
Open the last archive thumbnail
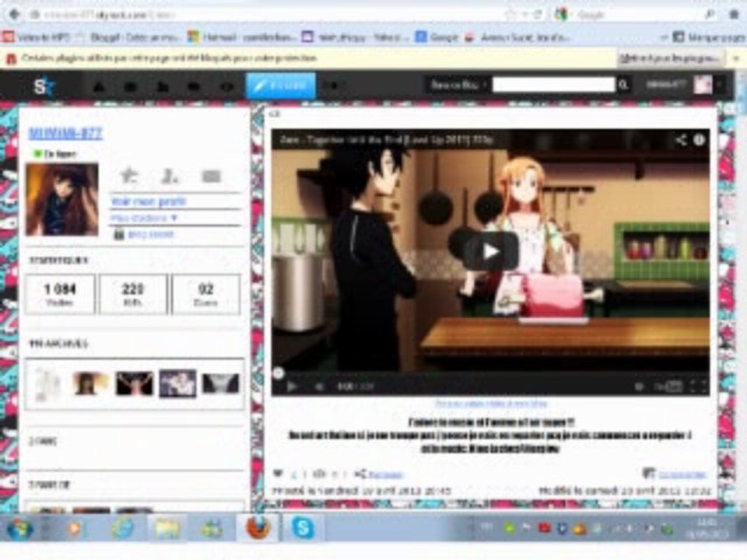tap(220, 383)
